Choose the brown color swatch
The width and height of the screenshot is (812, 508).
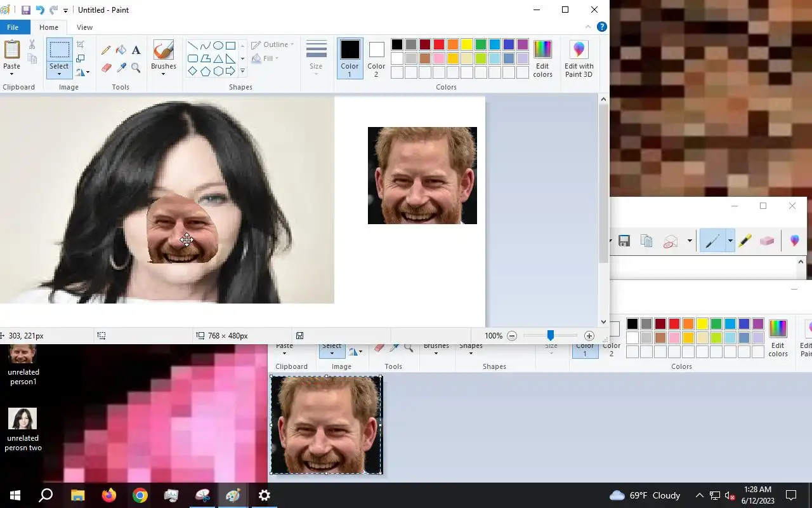click(424, 58)
